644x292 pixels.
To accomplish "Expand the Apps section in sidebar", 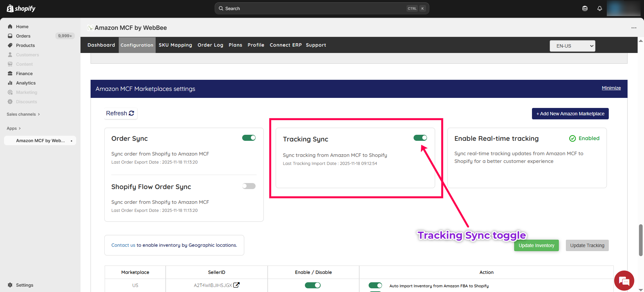I will [x=14, y=128].
